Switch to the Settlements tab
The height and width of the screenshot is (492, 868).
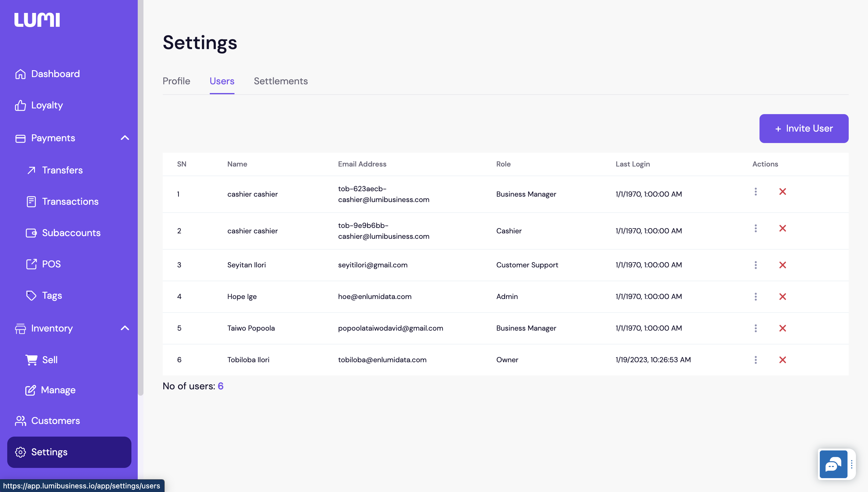[x=281, y=81]
